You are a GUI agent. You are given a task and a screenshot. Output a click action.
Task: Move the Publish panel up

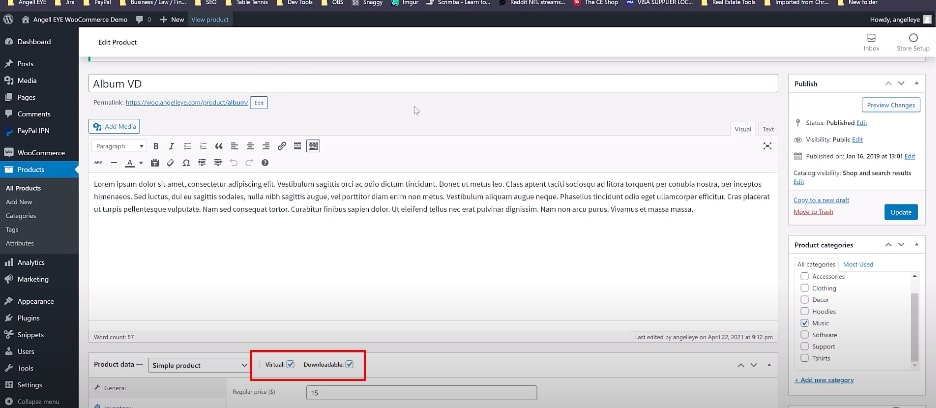[888, 84]
